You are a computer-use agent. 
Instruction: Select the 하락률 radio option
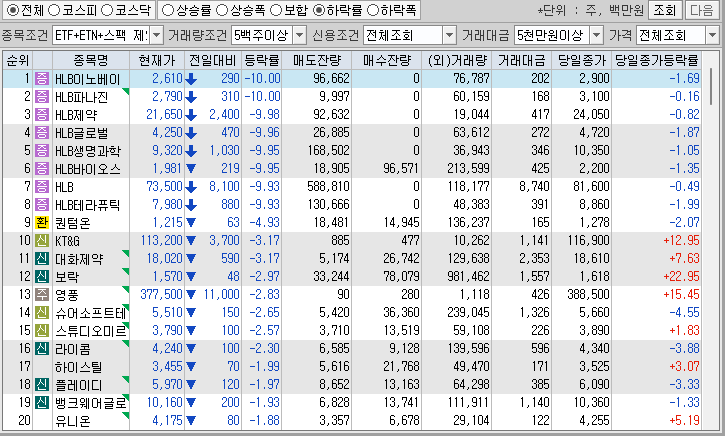pyautogui.click(x=319, y=10)
